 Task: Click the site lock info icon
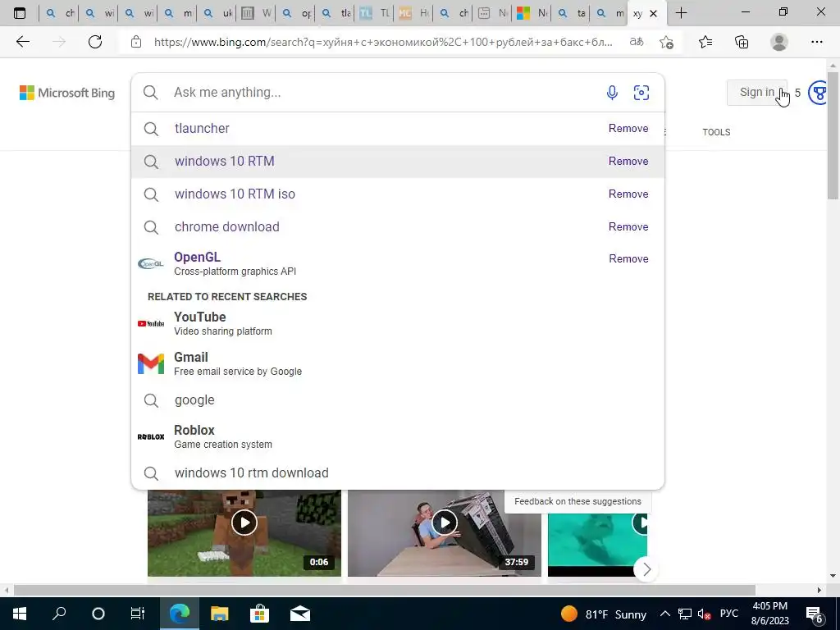coord(136,42)
